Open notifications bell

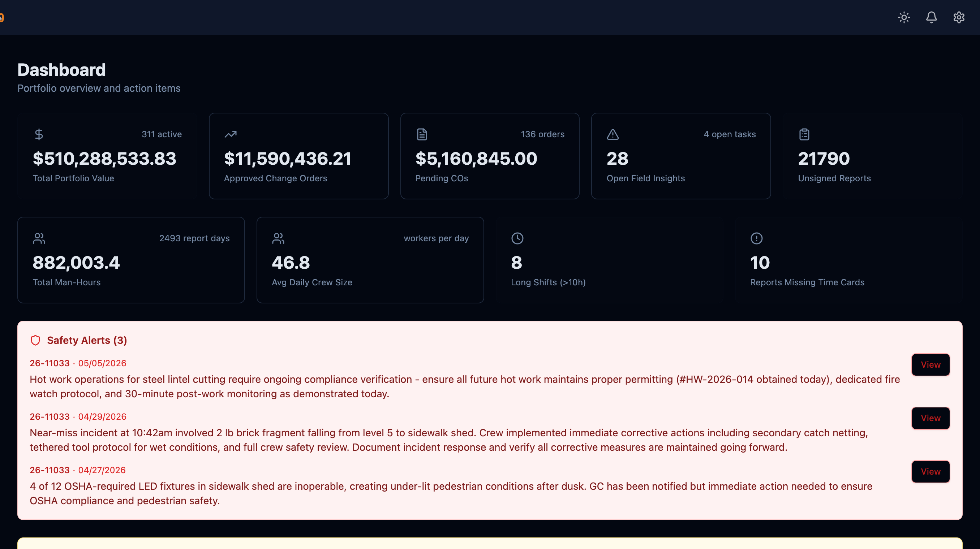[931, 17]
